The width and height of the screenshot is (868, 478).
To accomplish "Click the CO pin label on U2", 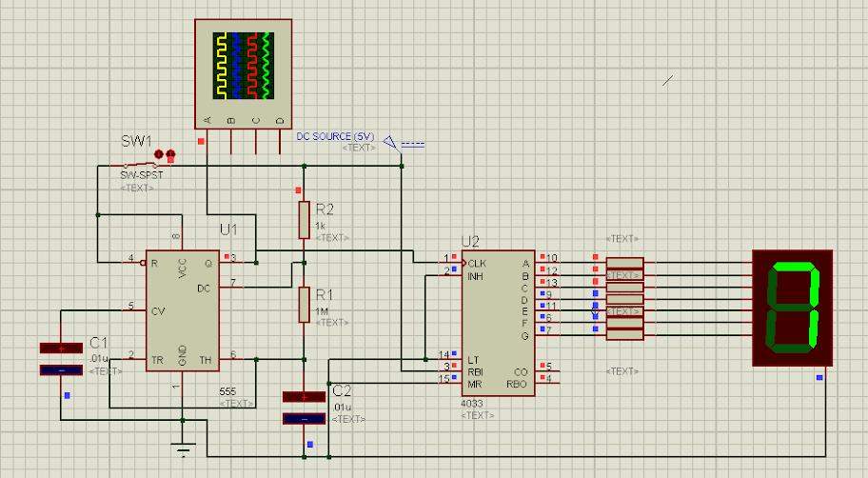I will click(521, 372).
